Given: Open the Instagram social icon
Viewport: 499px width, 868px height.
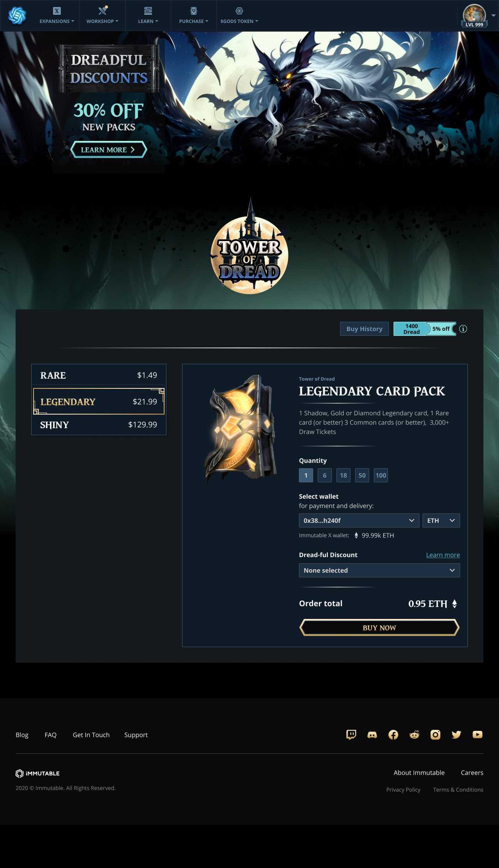Looking at the screenshot, I should pos(435,735).
